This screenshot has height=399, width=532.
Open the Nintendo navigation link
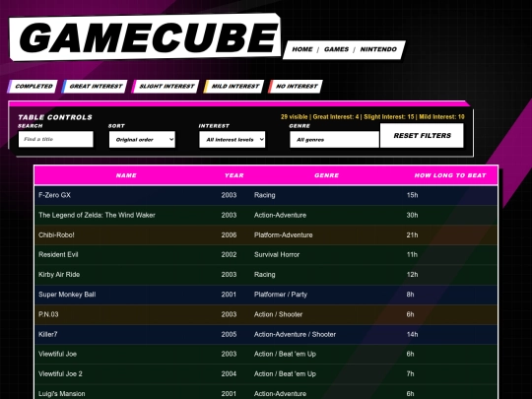(378, 49)
